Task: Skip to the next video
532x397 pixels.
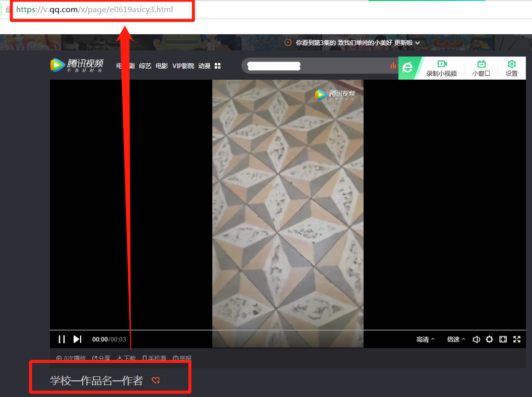Action: 77,339
